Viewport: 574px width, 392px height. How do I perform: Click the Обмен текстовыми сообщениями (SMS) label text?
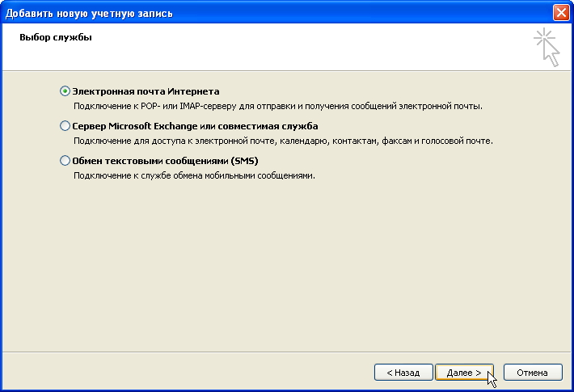pos(165,161)
